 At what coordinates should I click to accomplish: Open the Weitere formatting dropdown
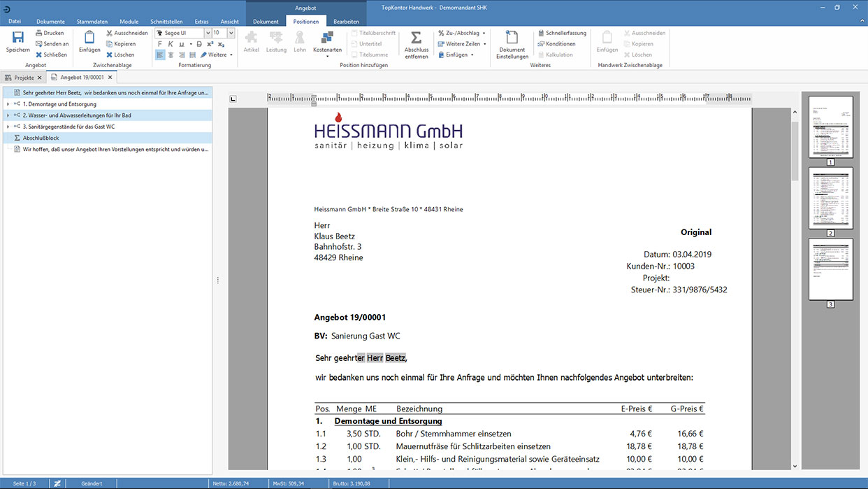tap(217, 55)
